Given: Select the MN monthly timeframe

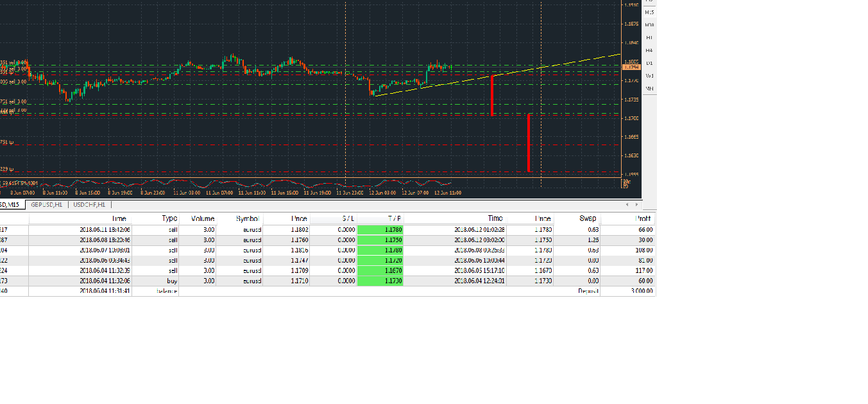Looking at the screenshot, I should pos(649,88).
